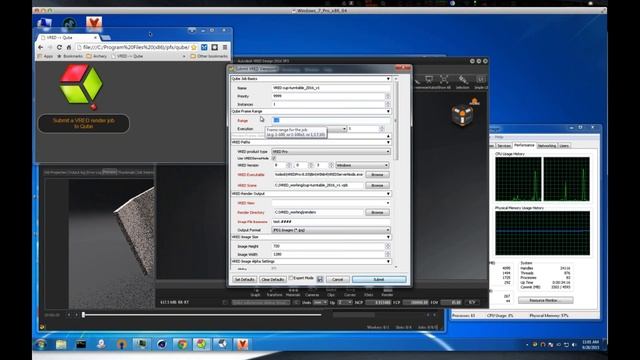Click Cancel button in dialog

point(338,279)
